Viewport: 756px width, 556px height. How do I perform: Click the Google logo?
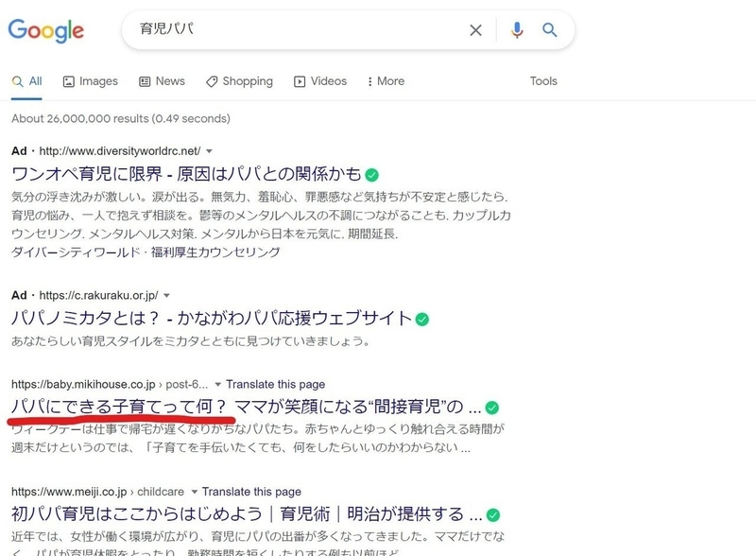click(x=46, y=31)
